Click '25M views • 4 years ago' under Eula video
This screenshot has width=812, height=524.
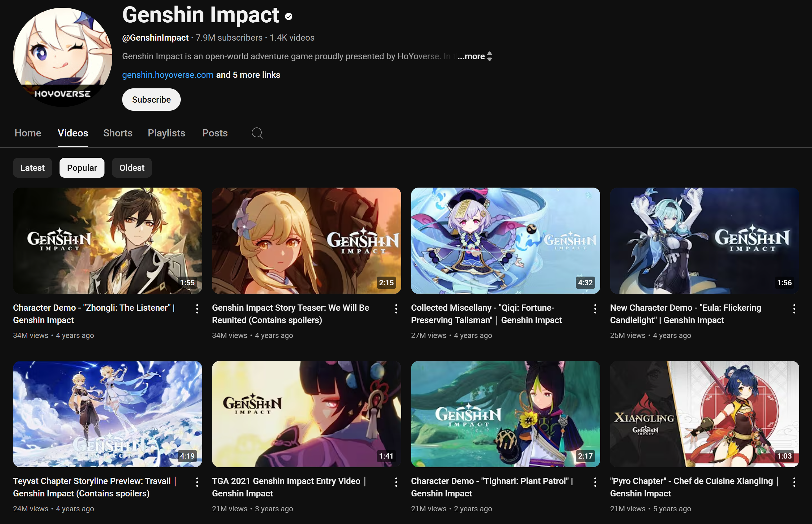tap(650, 335)
